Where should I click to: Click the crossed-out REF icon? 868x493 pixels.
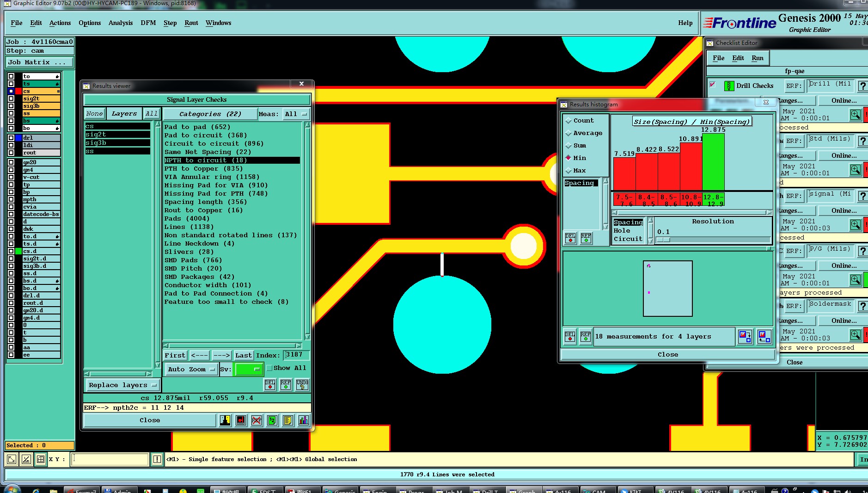256,420
